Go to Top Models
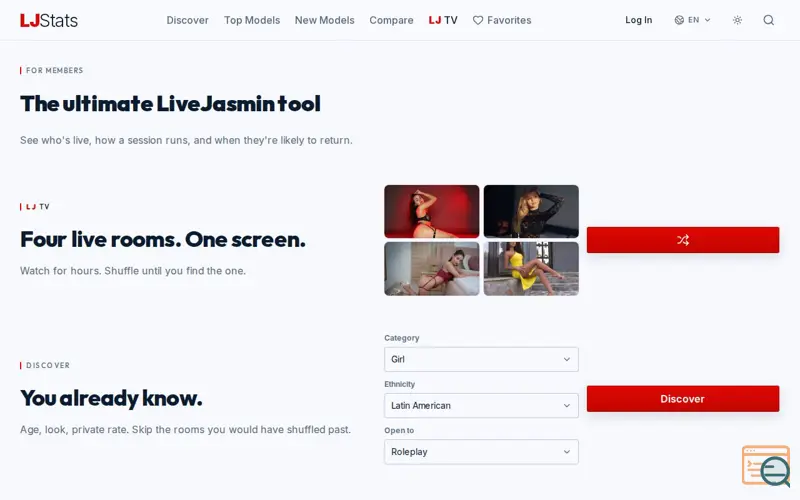The image size is (800, 500). click(x=252, y=20)
